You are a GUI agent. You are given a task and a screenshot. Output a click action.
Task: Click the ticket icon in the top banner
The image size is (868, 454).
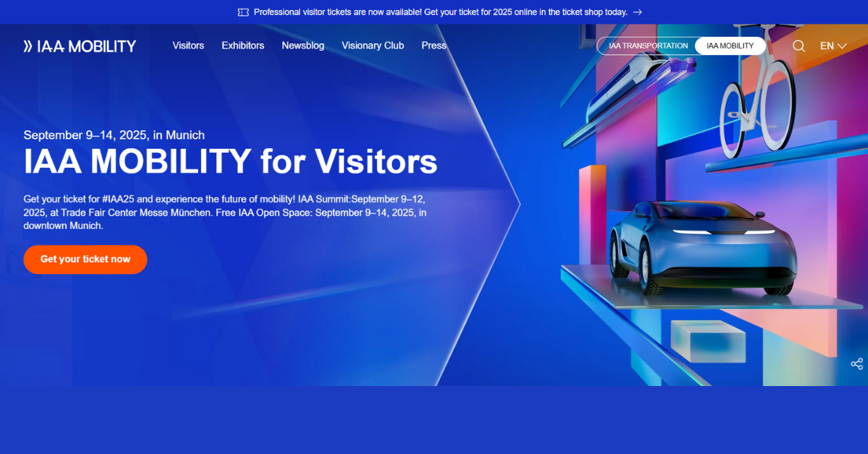(x=243, y=12)
